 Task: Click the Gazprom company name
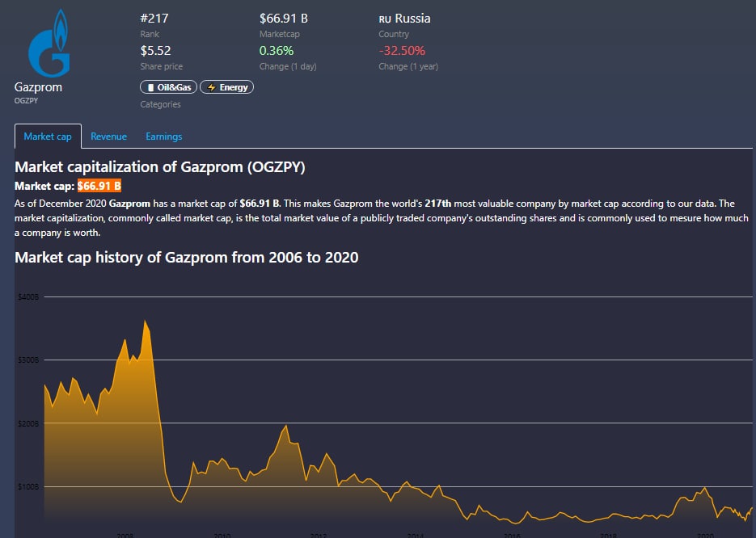(38, 87)
